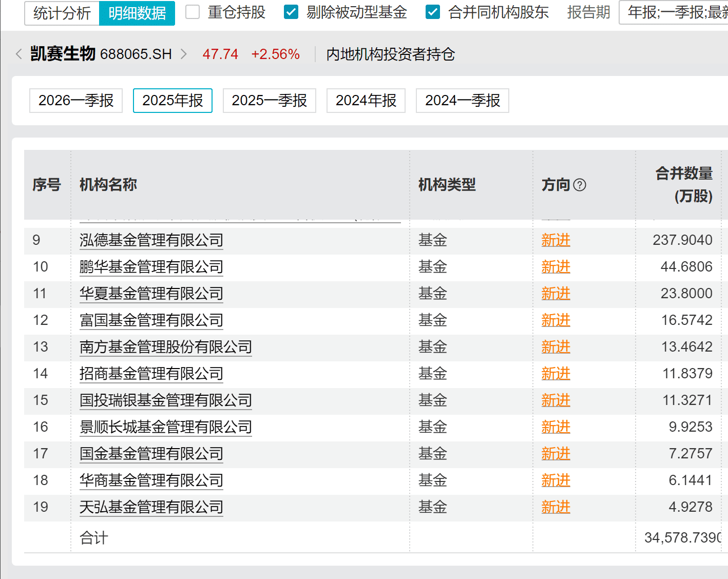Select the value 237.9040
Viewport: 728px width, 579px height.
point(683,240)
